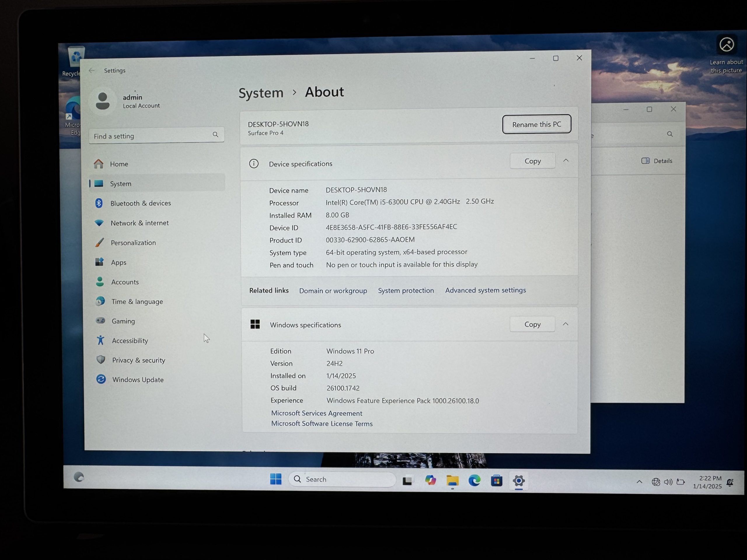This screenshot has width=747, height=560.
Task: Click the Find a setting search field
Action: point(156,135)
